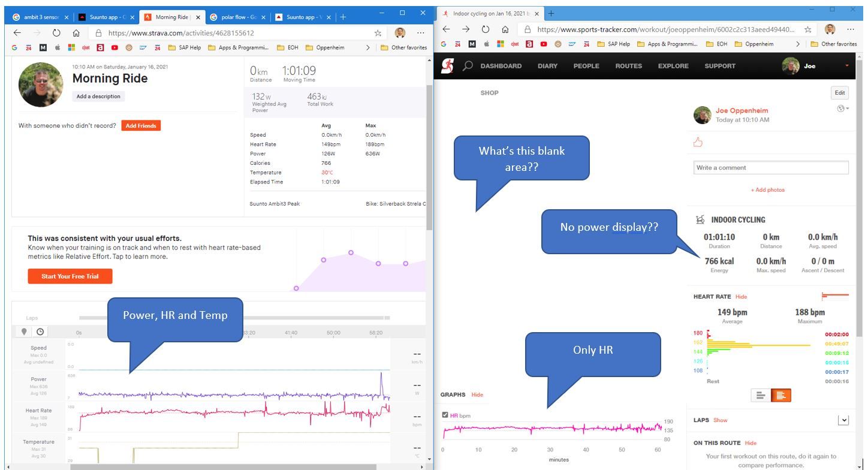868x470 pixels.
Task: Click Add a description button
Action: click(x=98, y=97)
